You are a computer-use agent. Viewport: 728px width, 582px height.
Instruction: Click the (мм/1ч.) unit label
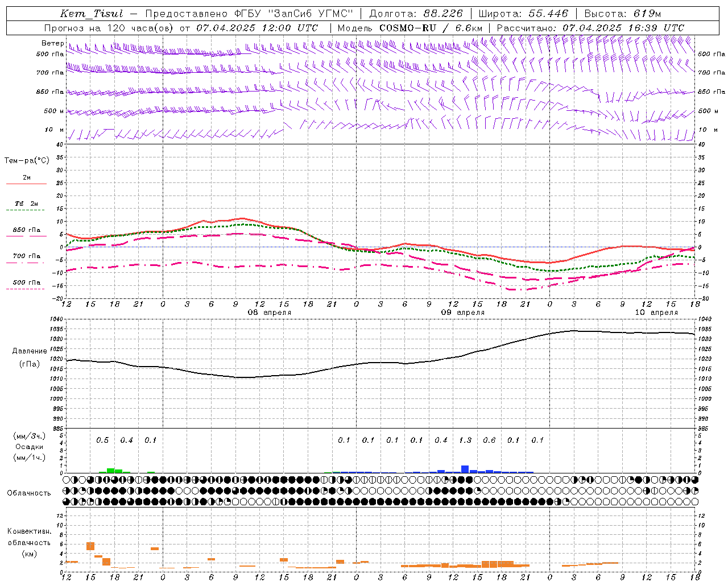29,458
